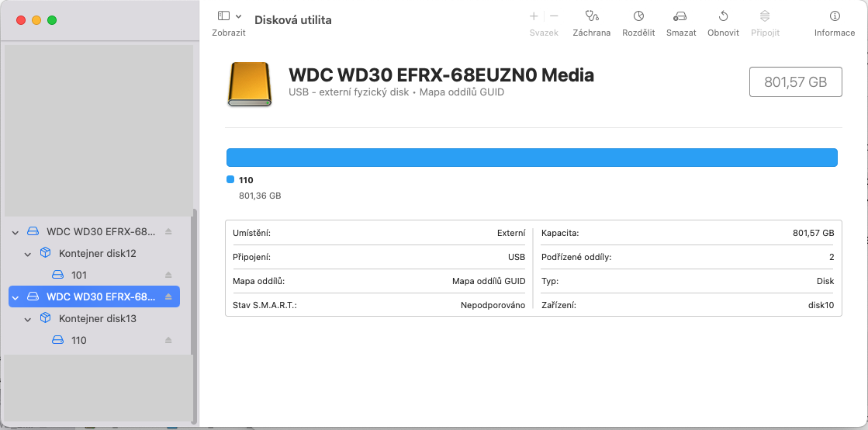868x430 pixels.
Task: Click the orange external disk image
Action: 250,84
